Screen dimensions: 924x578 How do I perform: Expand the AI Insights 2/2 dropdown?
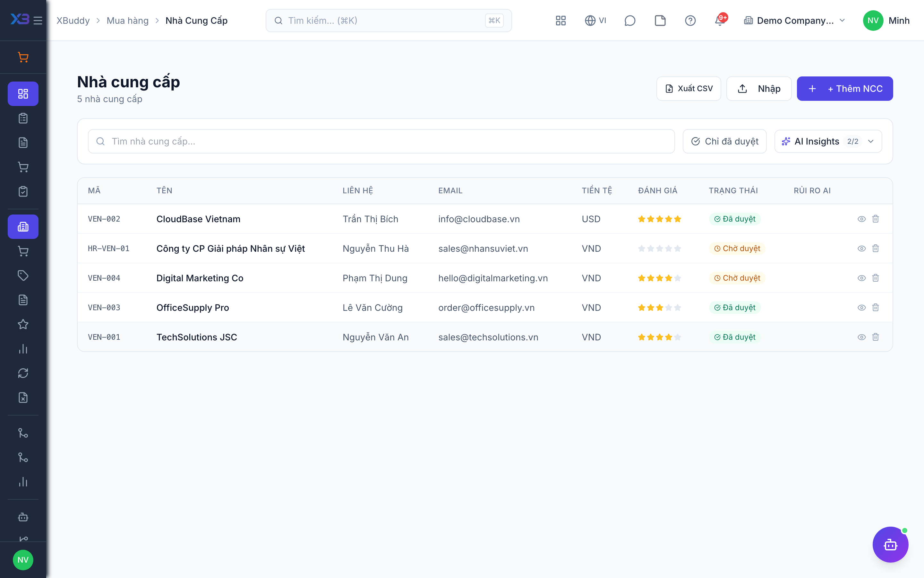pyautogui.click(x=828, y=141)
